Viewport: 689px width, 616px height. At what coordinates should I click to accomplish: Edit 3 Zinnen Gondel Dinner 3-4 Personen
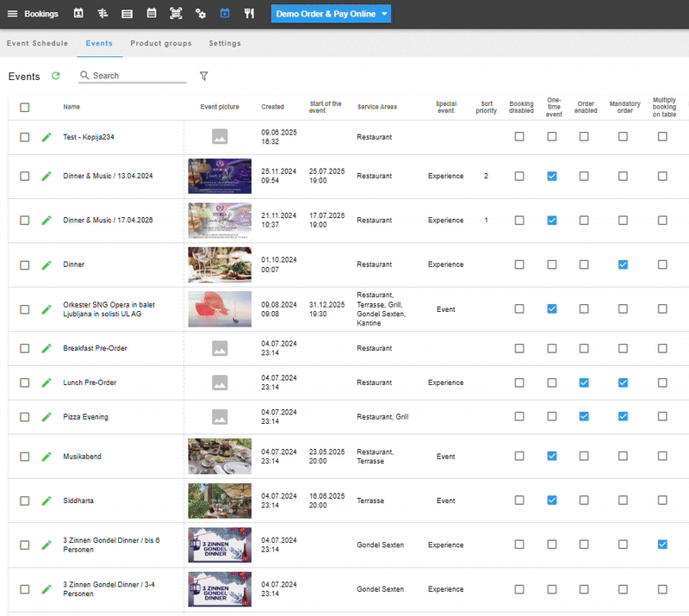click(47, 589)
